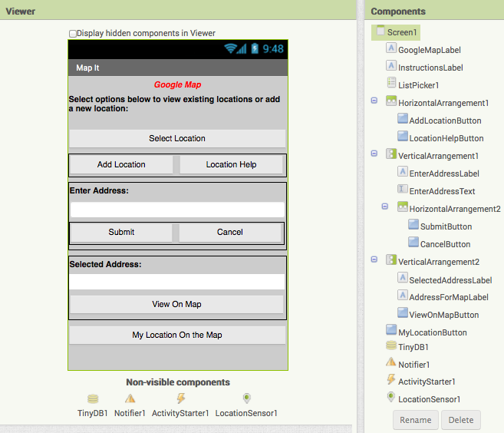
Task: Click the Rename button
Action: point(416,420)
